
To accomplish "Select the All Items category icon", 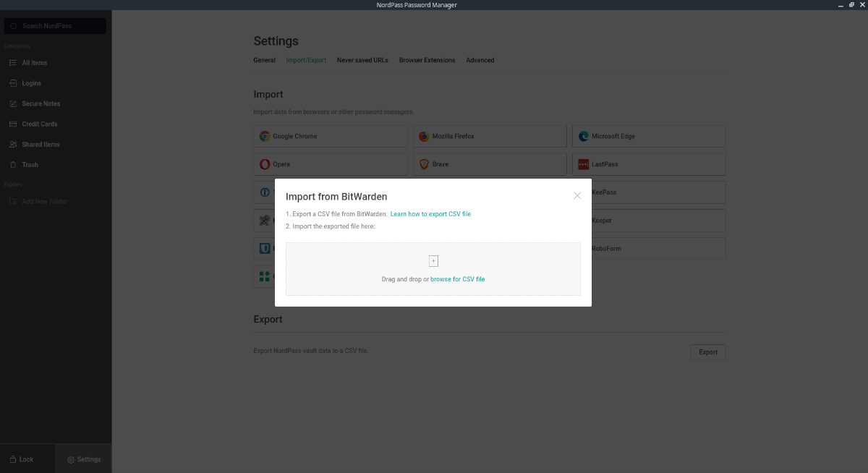I will (x=12, y=63).
